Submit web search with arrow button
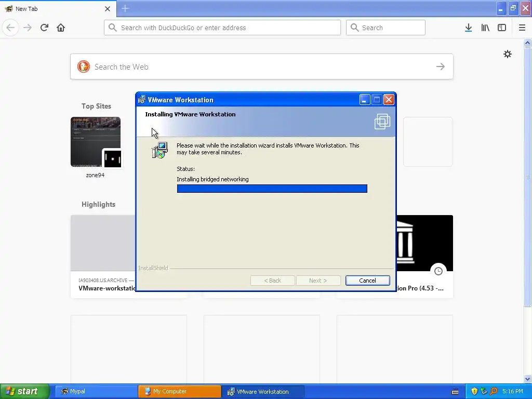This screenshot has width=532, height=399. click(441, 66)
